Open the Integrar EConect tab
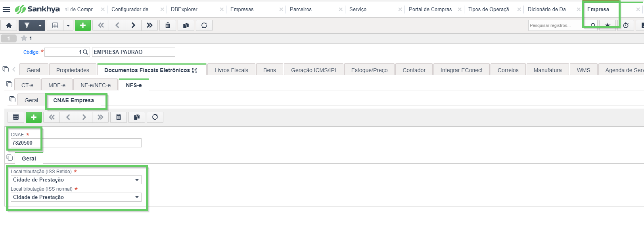This screenshot has width=644, height=235. 461,70
